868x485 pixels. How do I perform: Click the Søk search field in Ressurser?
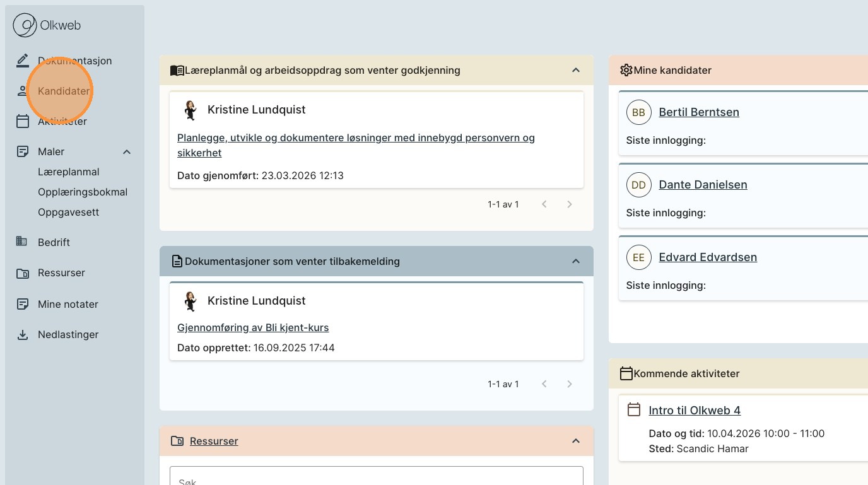(376, 477)
